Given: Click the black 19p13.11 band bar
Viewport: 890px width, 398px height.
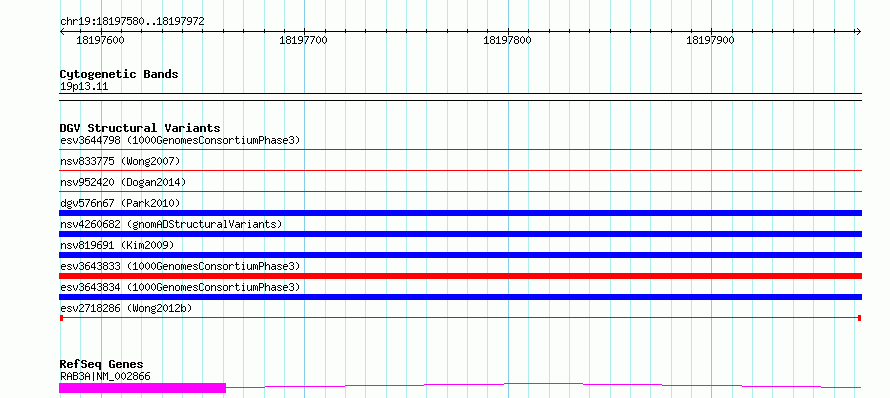Looking at the screenshot, I should (460, 97).
